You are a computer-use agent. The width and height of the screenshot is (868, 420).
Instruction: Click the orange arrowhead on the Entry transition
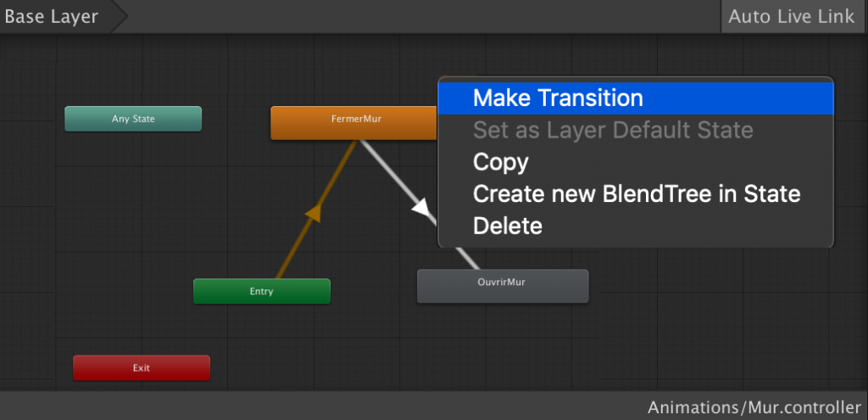pos(314,212)
